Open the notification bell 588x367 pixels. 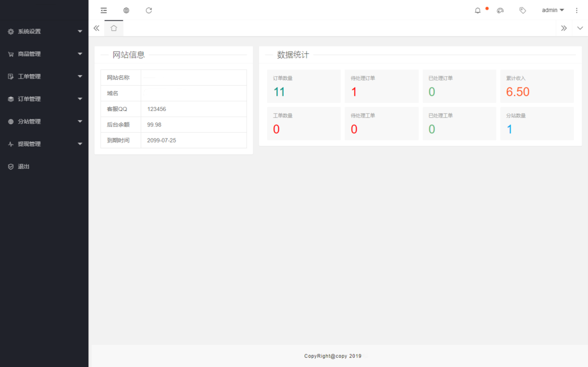(477, 10)
